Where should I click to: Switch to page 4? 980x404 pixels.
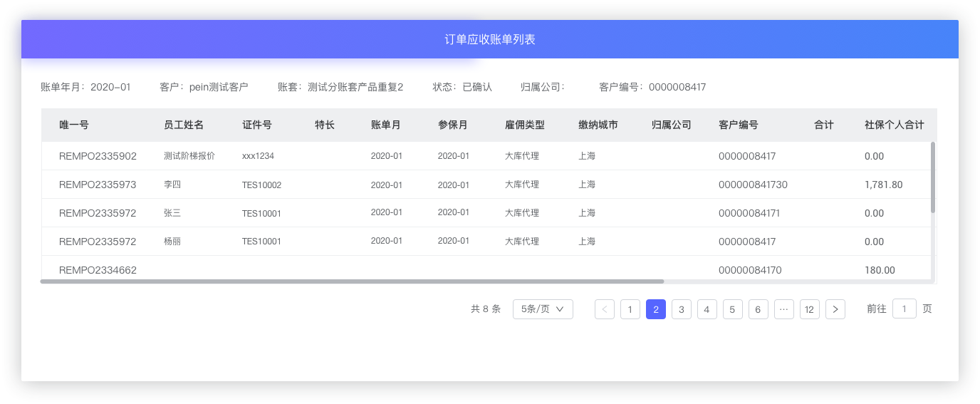(x=707, y=309)
